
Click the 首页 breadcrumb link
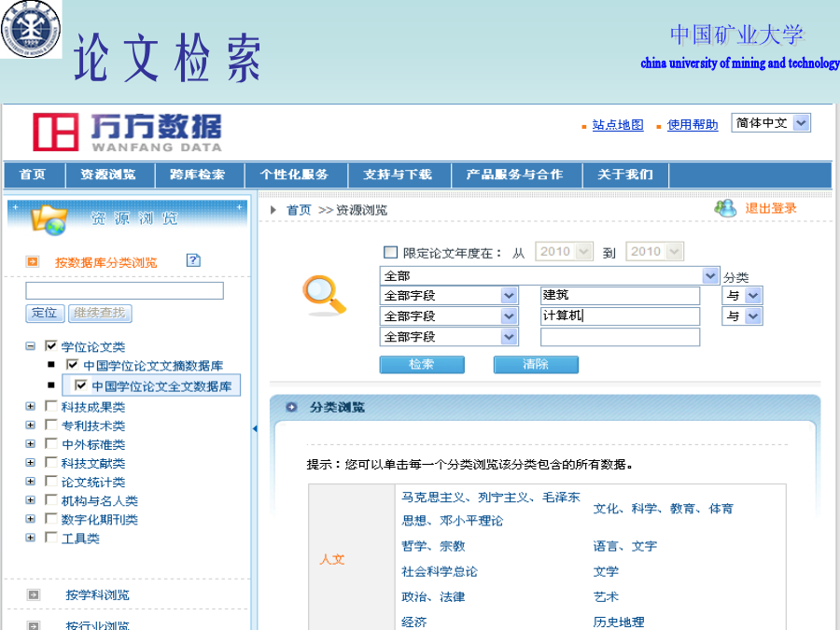coord(299,210)
